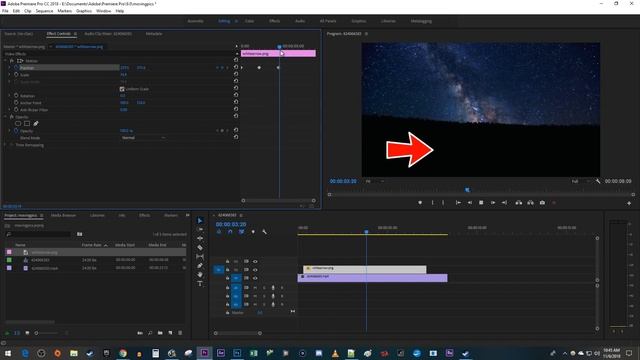The width and height of the screenshot is (640, 360).
Task: Toggle Snap in the timeline
Action: point(230,232)
